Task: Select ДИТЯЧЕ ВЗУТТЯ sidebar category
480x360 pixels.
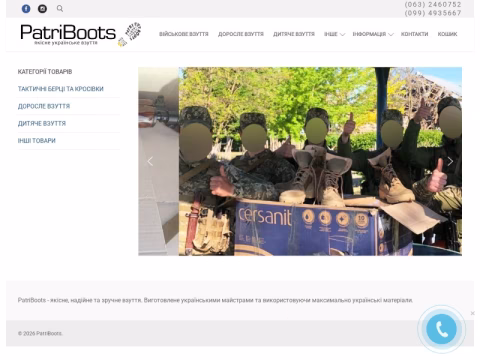Action: pyautogui.click(x=42, y=124)
